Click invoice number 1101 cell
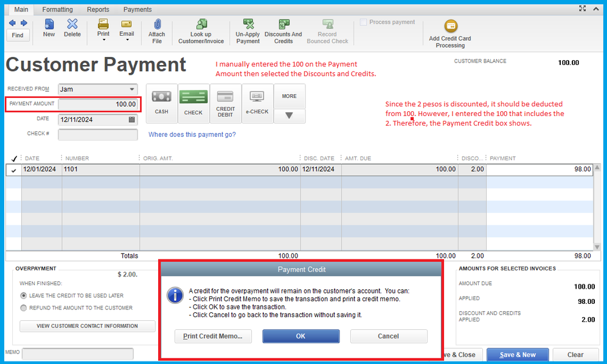Screen dimensions: 607x364 pyautogui.click(x=100, y=170)
